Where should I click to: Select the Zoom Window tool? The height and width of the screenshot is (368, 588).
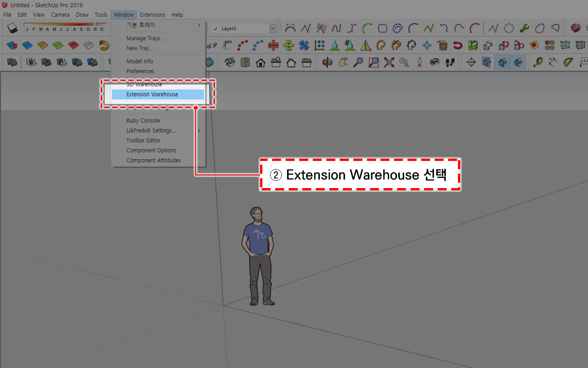click(373, 62)
